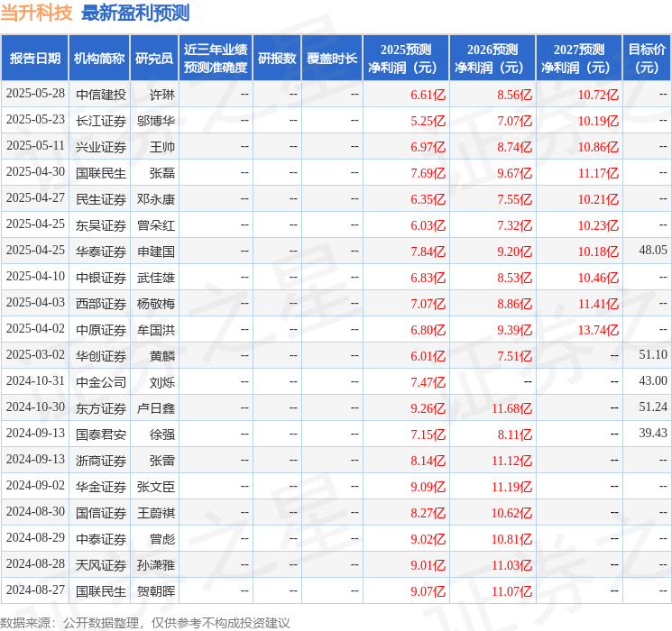Select the date 2025-05-28
The height and width of the screenshot is (631, 672).
pyautogui.click(x=35, y=94)
